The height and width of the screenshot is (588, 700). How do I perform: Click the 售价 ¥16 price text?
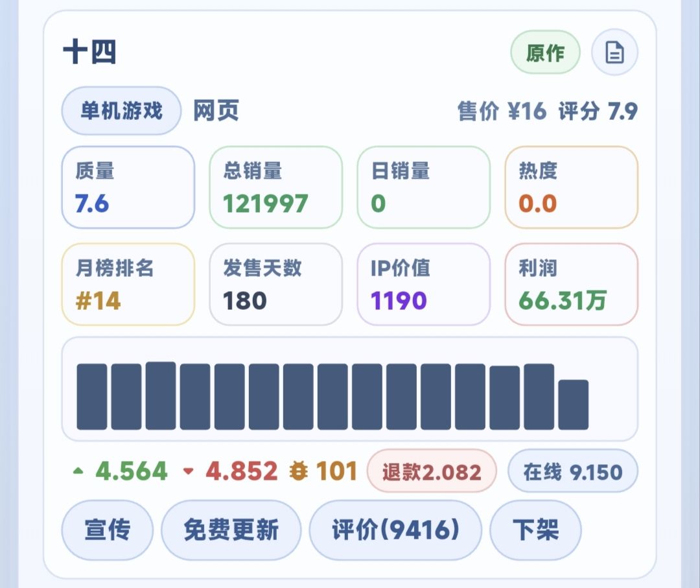[x=502, y=111]
